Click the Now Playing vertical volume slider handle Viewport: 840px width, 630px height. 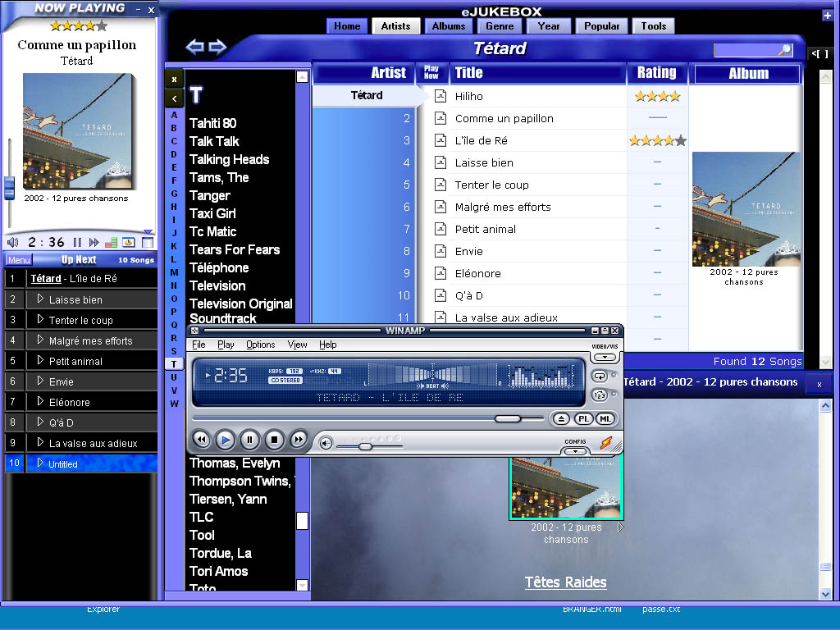pos(9,188)
